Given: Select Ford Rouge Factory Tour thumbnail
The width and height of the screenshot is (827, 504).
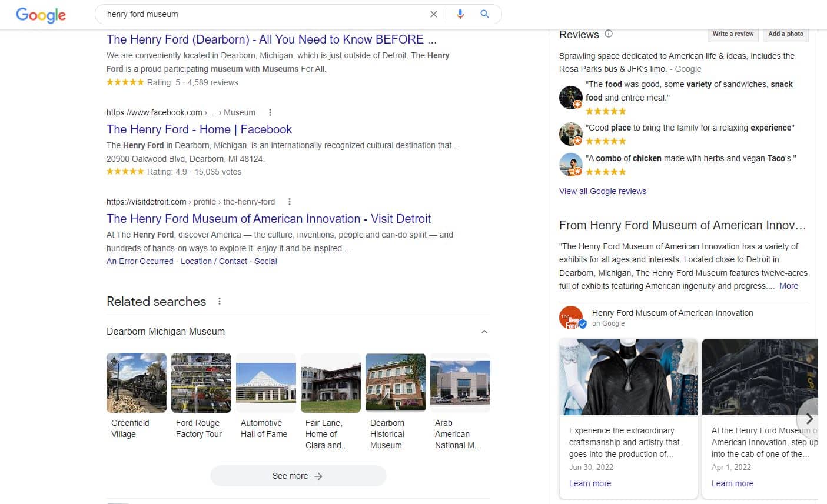Looking at the screenshot, I should tap(201, 383).
